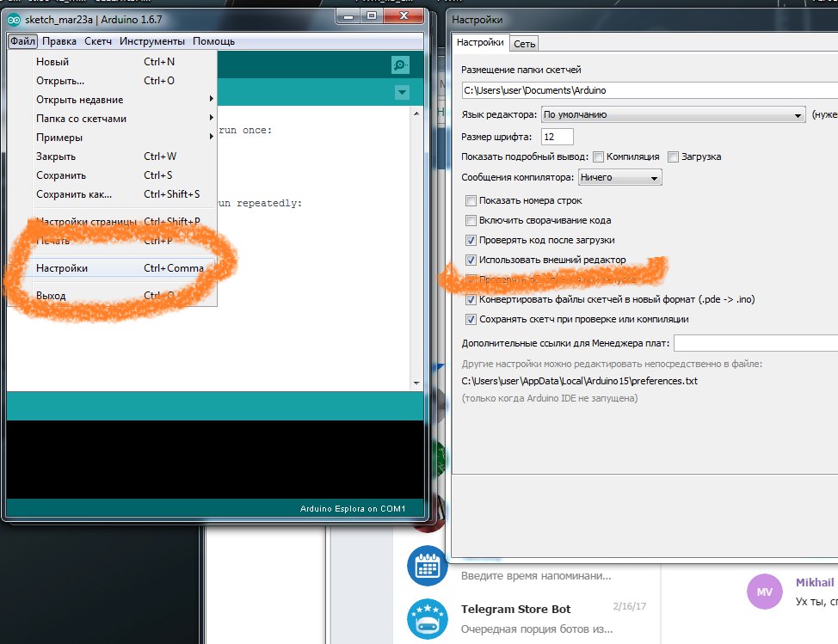Viewport: 838px width, 644px height.
Task: Open the Telegram Store Bot avatar
Action: (427, 619)
